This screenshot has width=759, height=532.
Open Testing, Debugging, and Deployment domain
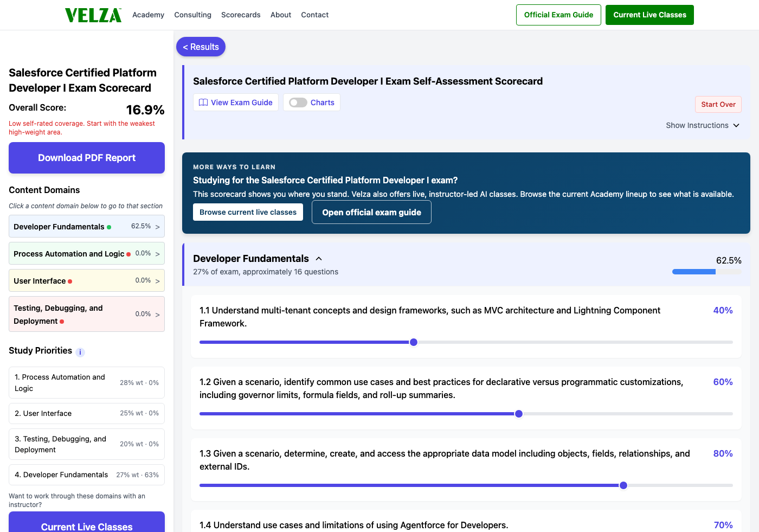(x=87, y=315)
